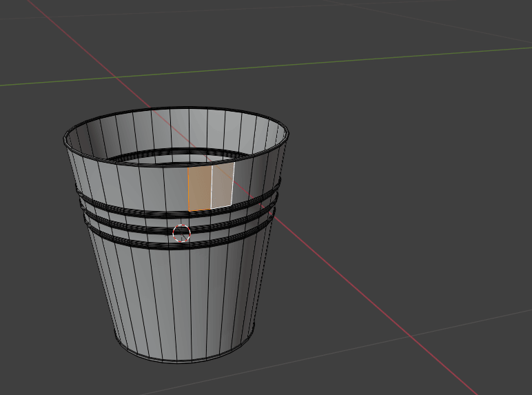532x395 pixels.
Task: Click the green axis line in the viewport
Action: 345,60
